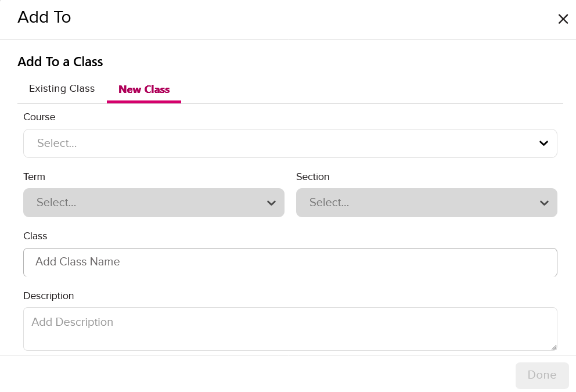Switch to the Existing Class tab
576x392 pixels.
click(62, 89)
